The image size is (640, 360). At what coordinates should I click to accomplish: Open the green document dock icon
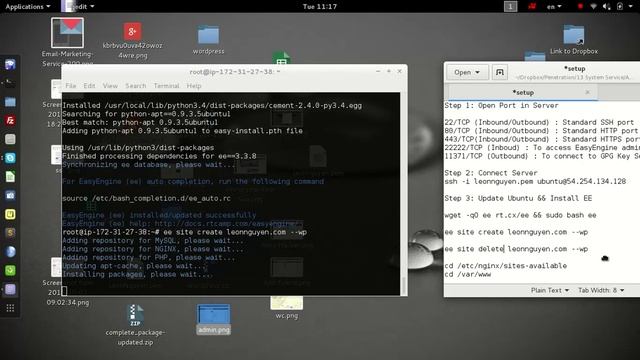[x=10, y=176]
